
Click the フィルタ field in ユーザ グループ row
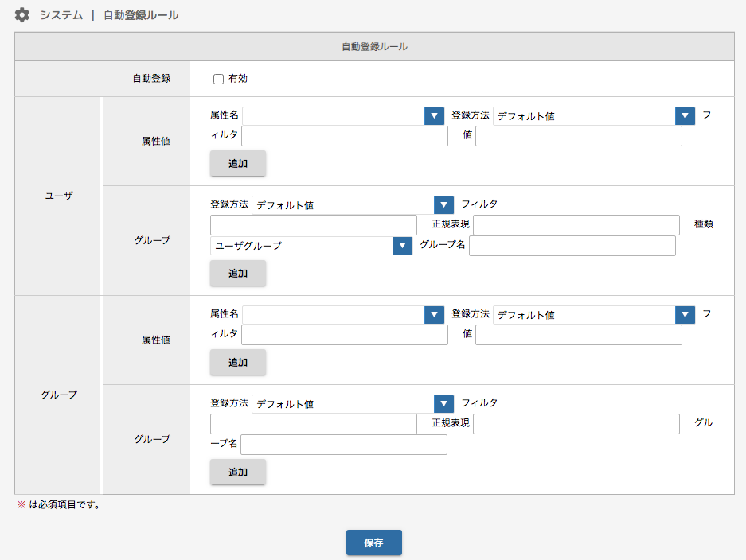tap(314, 225)
